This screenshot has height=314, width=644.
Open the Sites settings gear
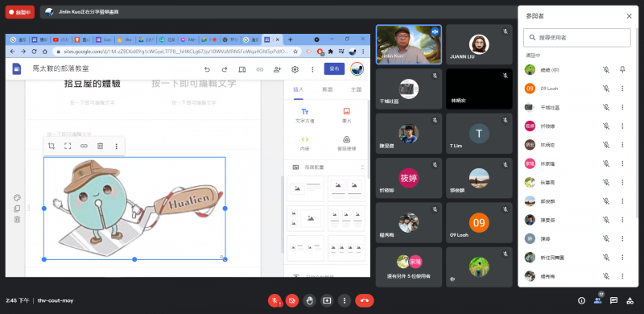click(295, 69)
